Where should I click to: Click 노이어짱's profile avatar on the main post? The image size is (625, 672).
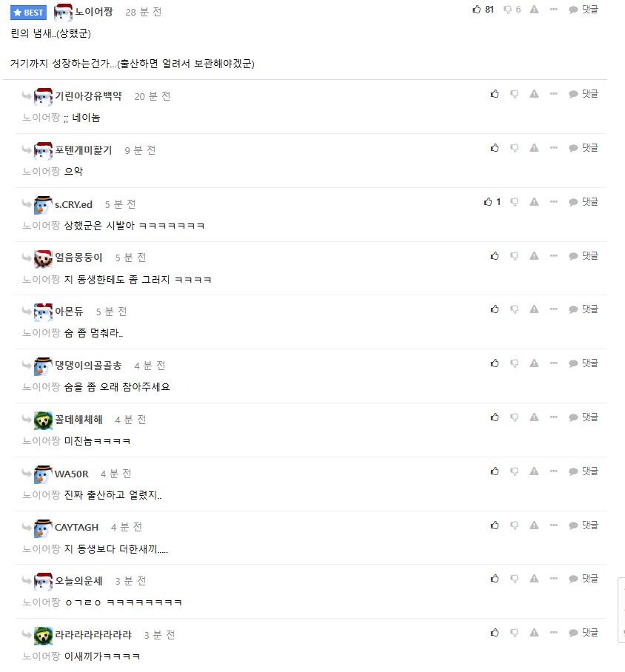[64, 11]
